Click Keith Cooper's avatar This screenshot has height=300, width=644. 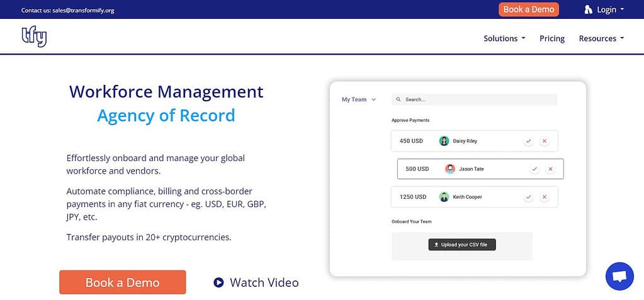pyautogui.click(x=444, y=197)
